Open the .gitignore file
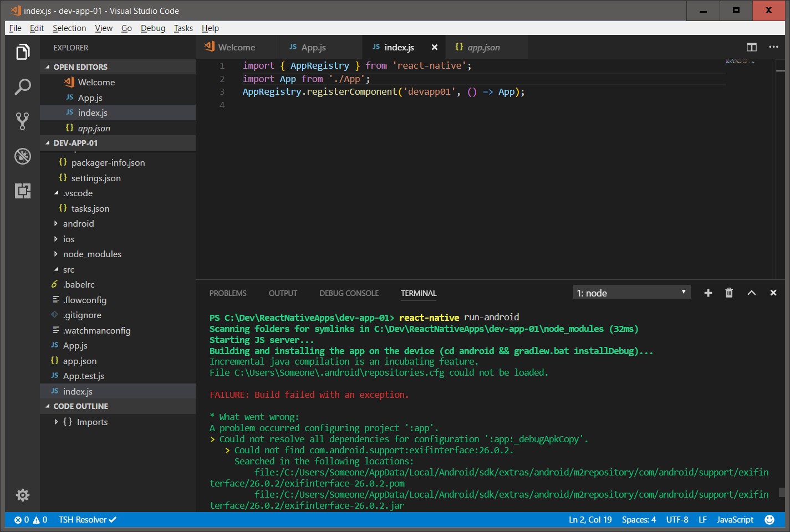The image size is (790, 532). click(x=118, y=315)
